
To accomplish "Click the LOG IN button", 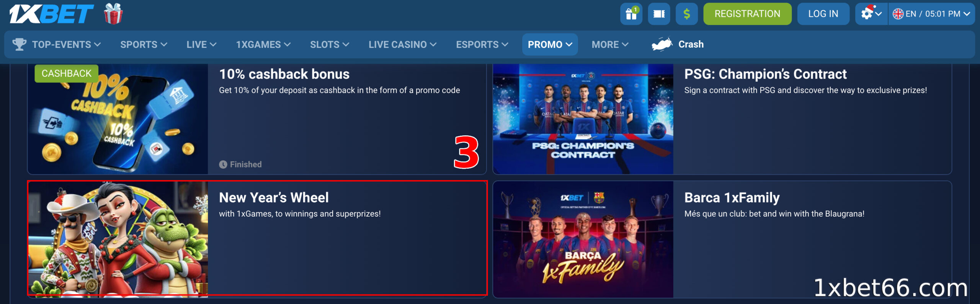I will pyautogui.click(x=823, y=14).
